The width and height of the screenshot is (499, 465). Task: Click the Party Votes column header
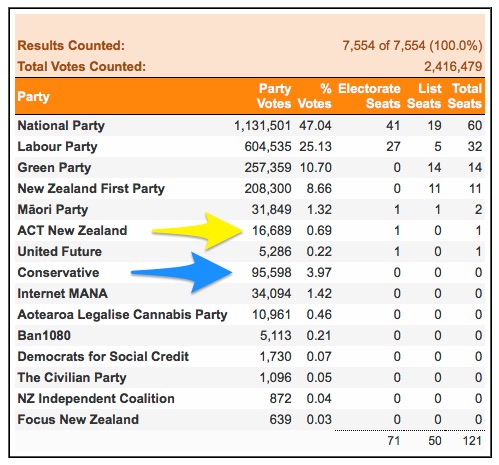point(274,96)
